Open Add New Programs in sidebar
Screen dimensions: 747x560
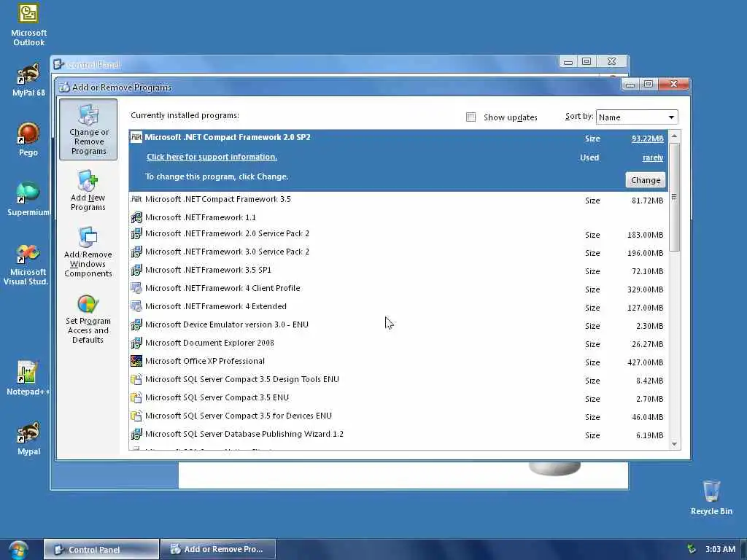coord(88,190)
